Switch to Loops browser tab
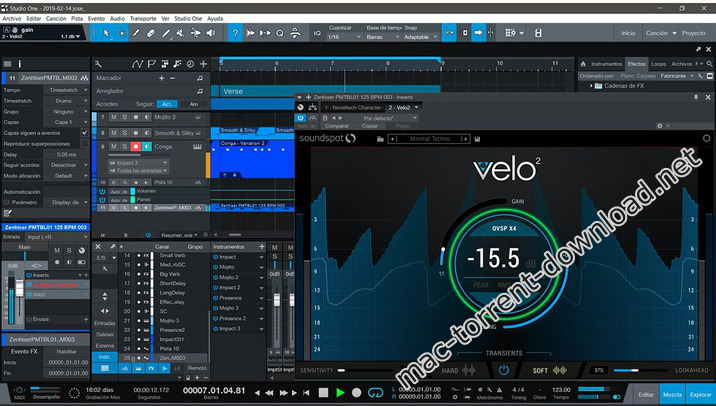This screenshot has width=716, height=406. [658, 64]
